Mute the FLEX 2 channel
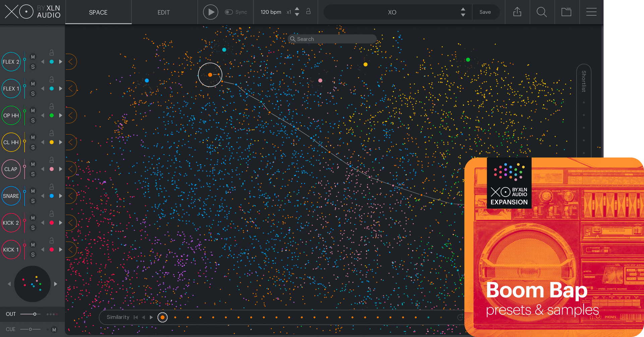The width and height of the screenshot is (644, 337). pos(33,57)
